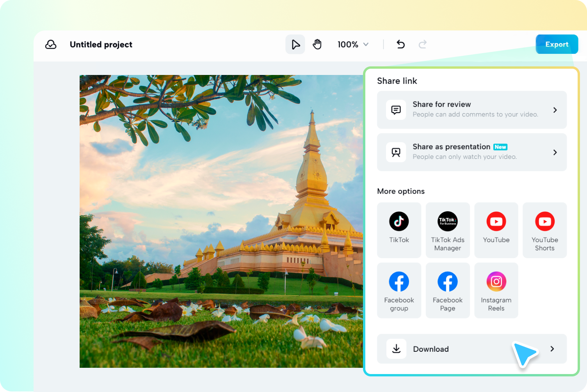Activate the hand pan tool
This screenshot has width=587, height=392.
(x=317, y=44)
